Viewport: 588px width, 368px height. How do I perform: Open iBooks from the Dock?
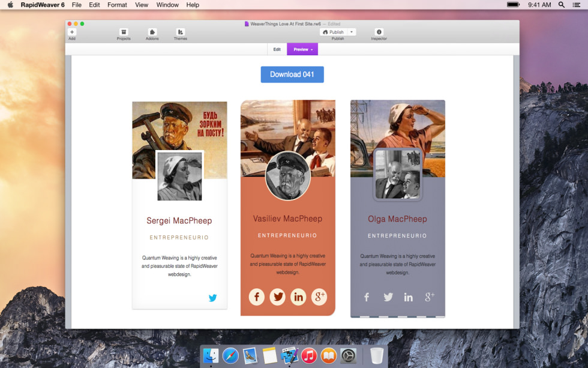(x=329, y=355)
